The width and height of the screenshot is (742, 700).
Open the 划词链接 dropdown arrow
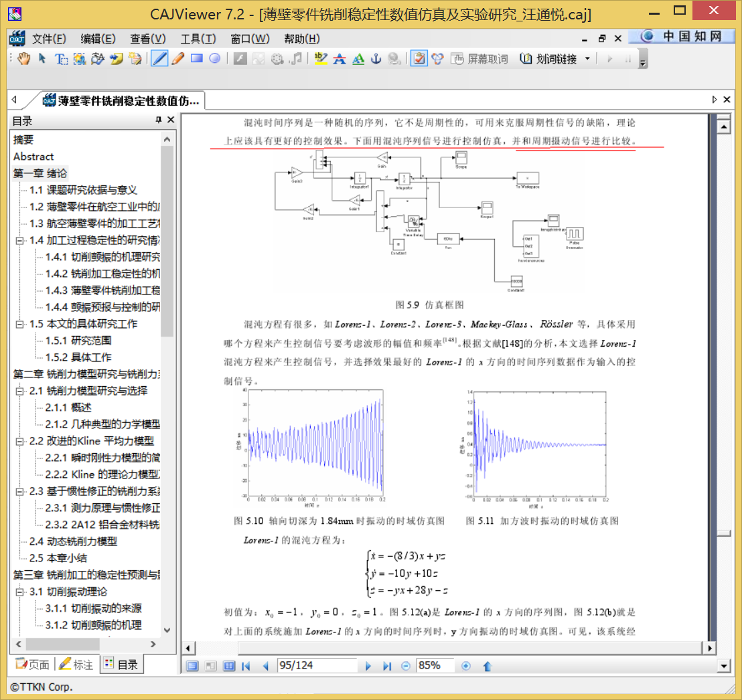(588, 59)
